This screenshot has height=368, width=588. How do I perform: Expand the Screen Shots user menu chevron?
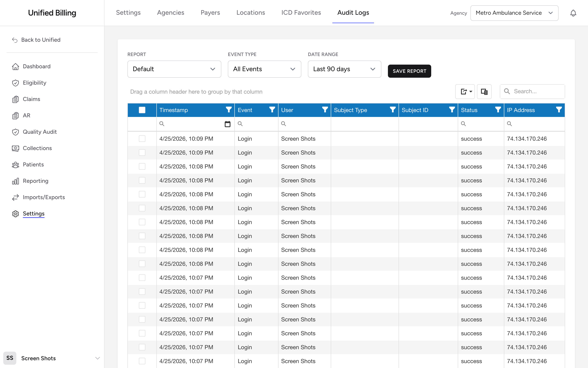coord(97,358)
